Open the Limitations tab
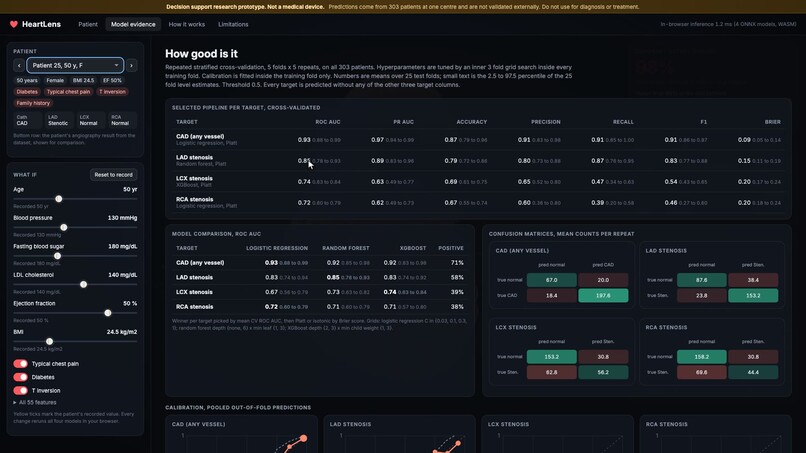This screenshot has width=806, height=453. 233,24
